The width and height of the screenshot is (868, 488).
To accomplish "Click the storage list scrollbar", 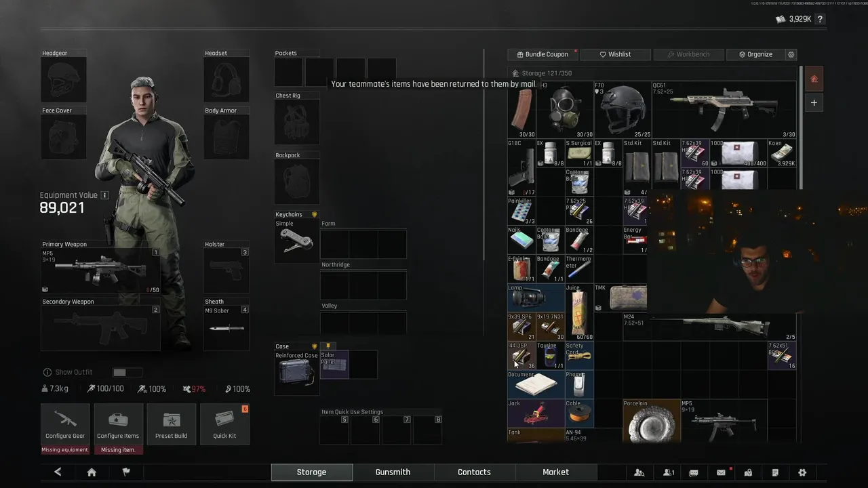I will [x=801, y=127].
